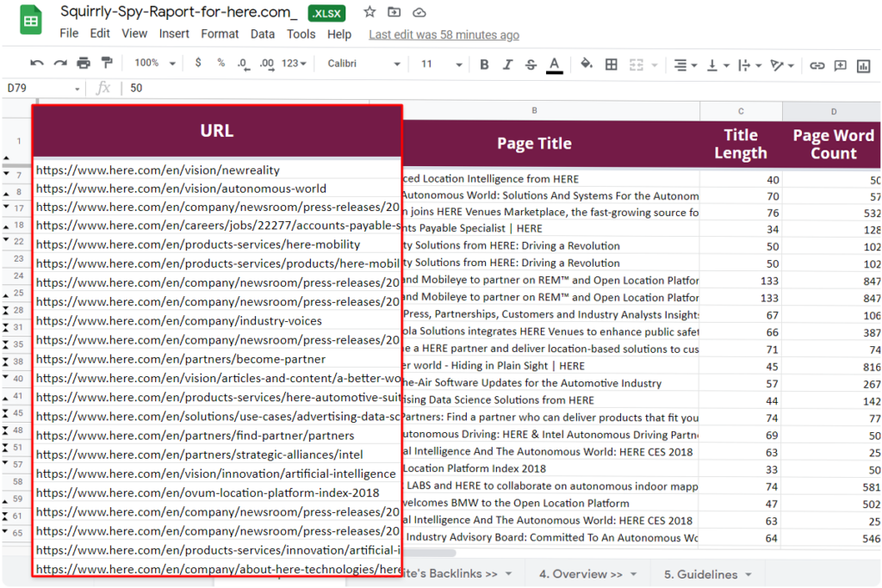882x588 pixels.
Task: Format as percent
Action: pos(221,63)
